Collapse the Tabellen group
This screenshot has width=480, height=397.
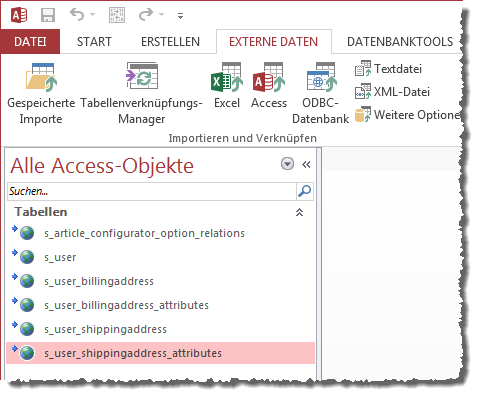[x=299, y=212]
